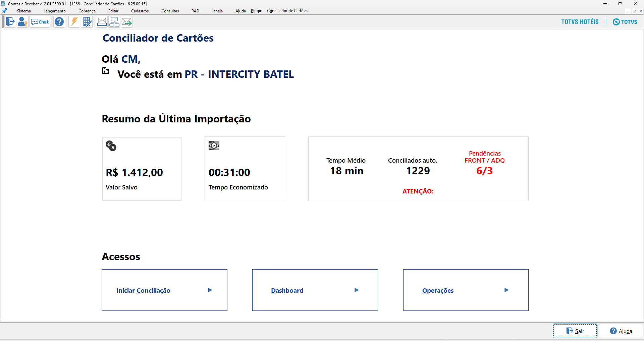Open the Chat toolbar button
The image size is (644, 341).
tap(40, 22)
